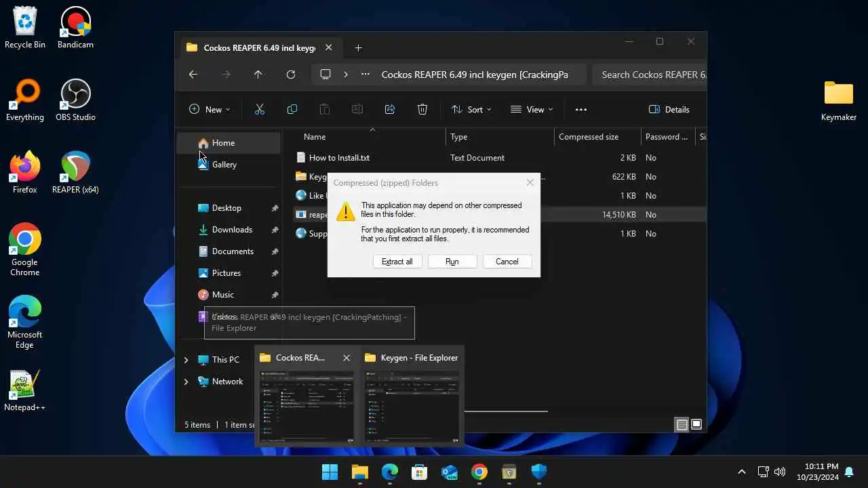Open the Keymaker folder on the desktop

click(x=839, y=100)
